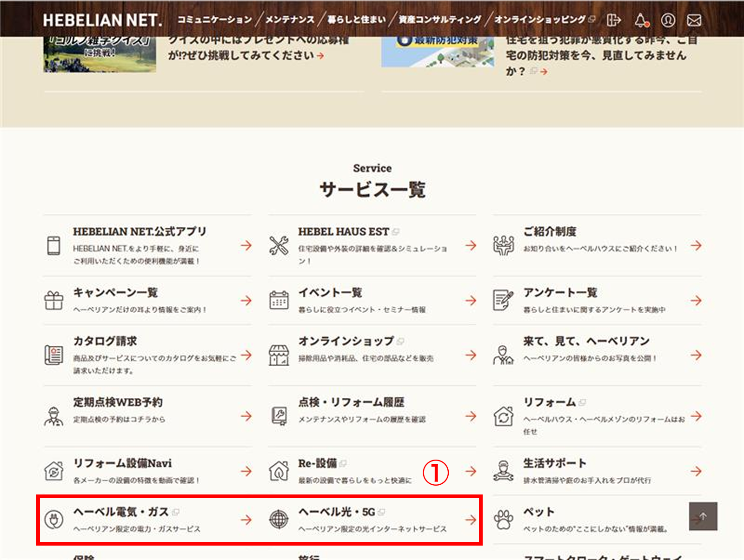Select 暮らしと住まい in the navigation bar
744x560 pixels.
pos(357,20)
